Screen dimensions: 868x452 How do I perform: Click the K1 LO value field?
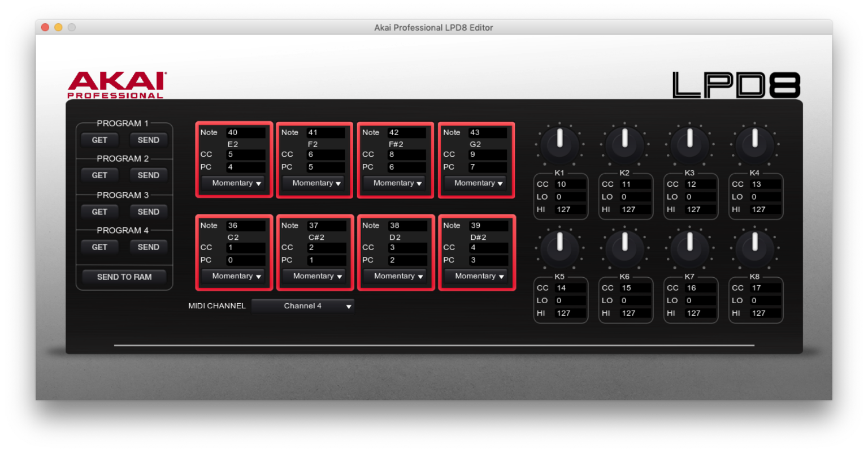point(570,197)
